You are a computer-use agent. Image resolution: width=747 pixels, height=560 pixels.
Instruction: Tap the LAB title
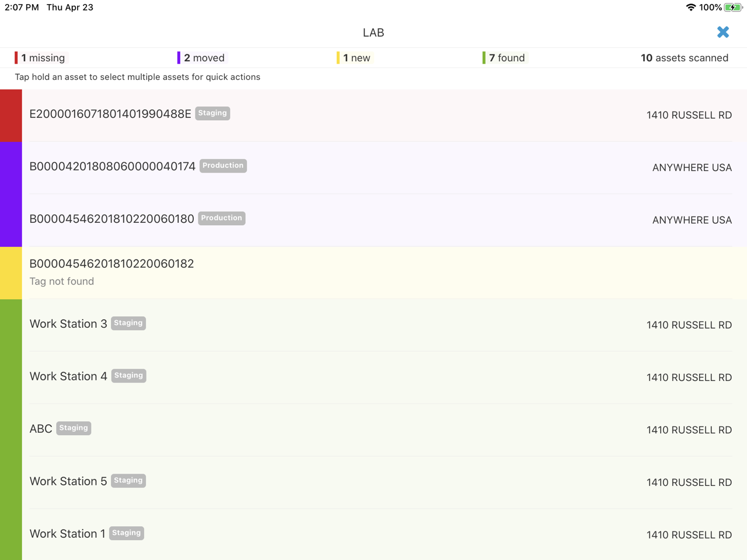[x=373, y=33]
